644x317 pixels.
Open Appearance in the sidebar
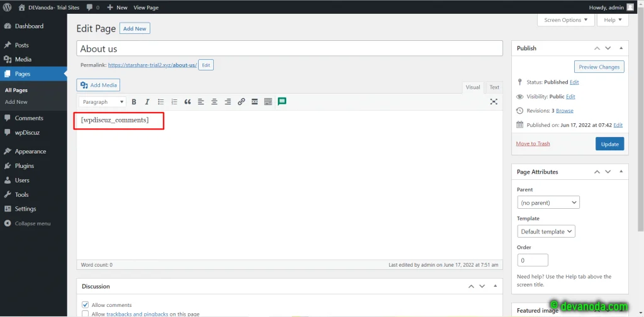[33, 151]
